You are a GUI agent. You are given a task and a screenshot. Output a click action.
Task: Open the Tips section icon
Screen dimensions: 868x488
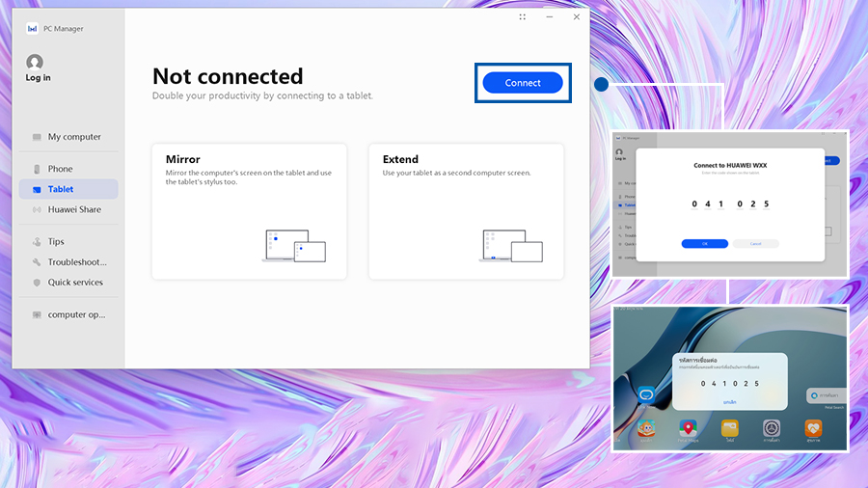[x=37, y=242]
